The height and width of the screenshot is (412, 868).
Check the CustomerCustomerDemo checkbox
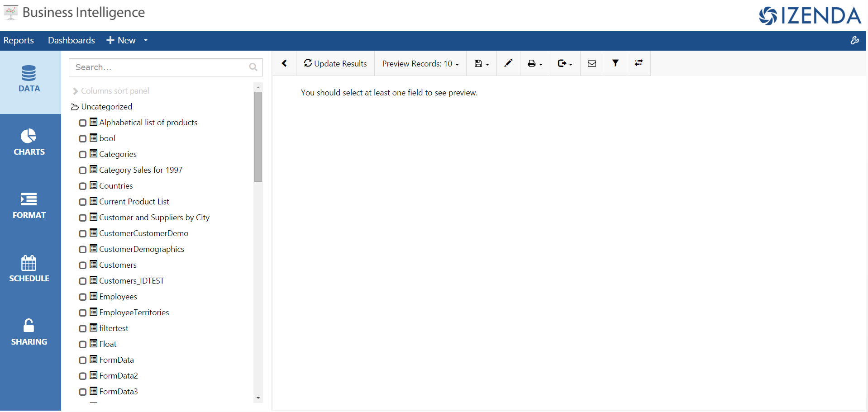coord(82,234)
